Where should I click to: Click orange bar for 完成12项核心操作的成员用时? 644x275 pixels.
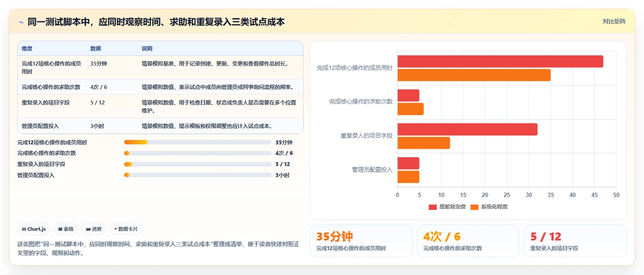click(x=474, y=75)
